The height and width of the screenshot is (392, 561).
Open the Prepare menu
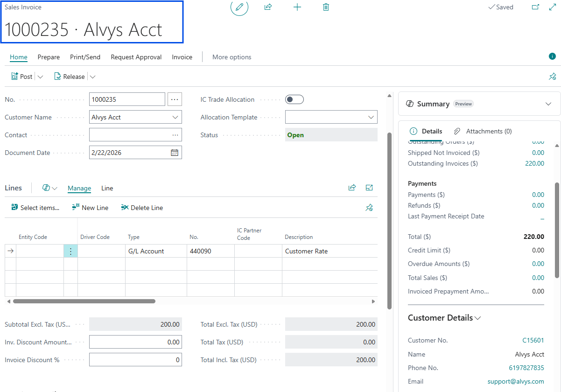(49, 57)
